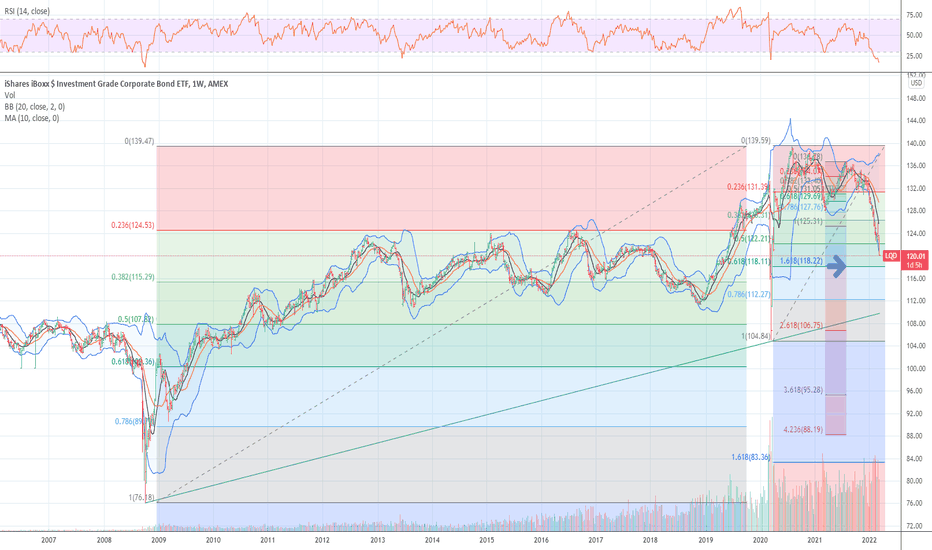Click the RSI (14, close) indicator legend

point(27,11)
